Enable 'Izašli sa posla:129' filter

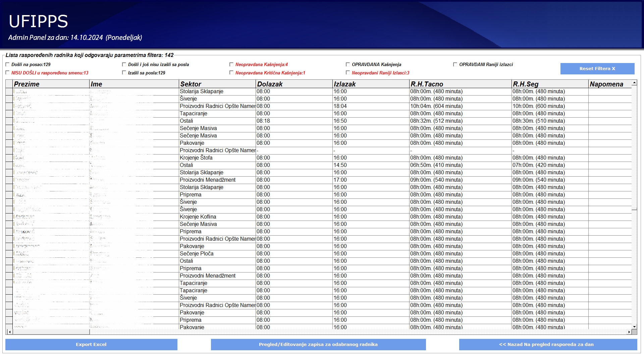click(x=124, y=73)
